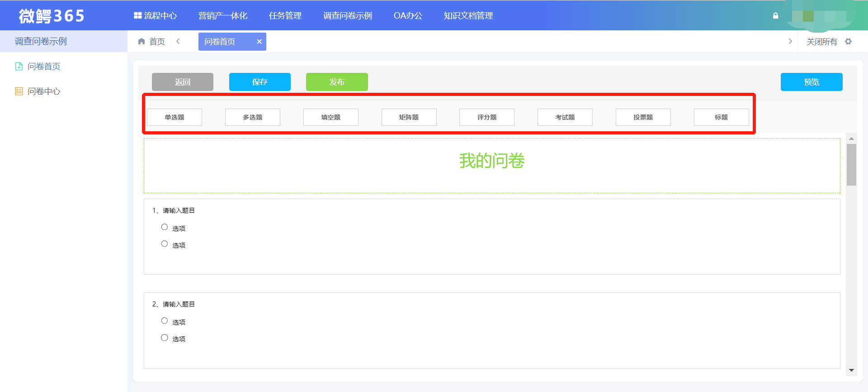Viewport: 868px width, 392px height.
Task: Select first option radio in question 1
Action: pos(165,227)
